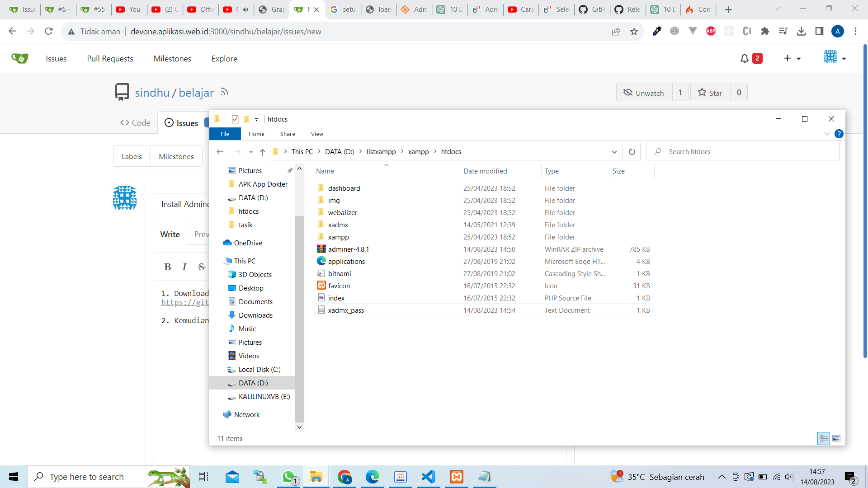
Task: Click the Search htdocs field
Action: pyautogui.click(x=743, y=152)
